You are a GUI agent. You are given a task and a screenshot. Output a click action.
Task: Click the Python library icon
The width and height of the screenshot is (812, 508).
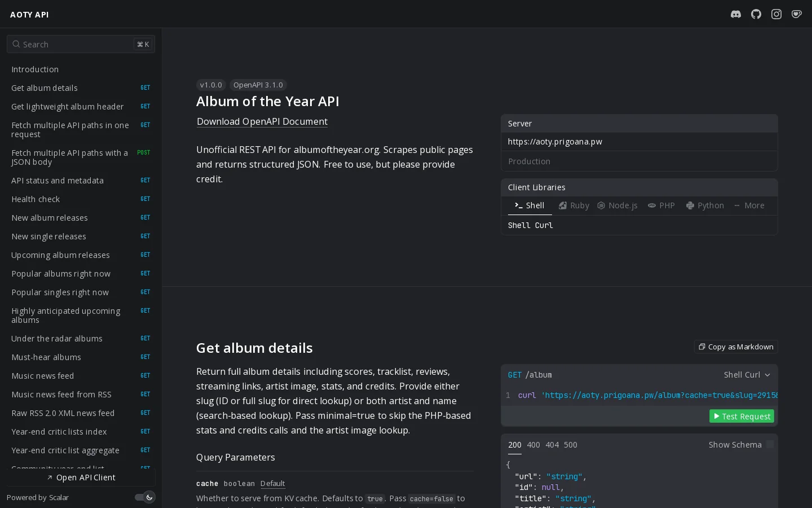690,205
